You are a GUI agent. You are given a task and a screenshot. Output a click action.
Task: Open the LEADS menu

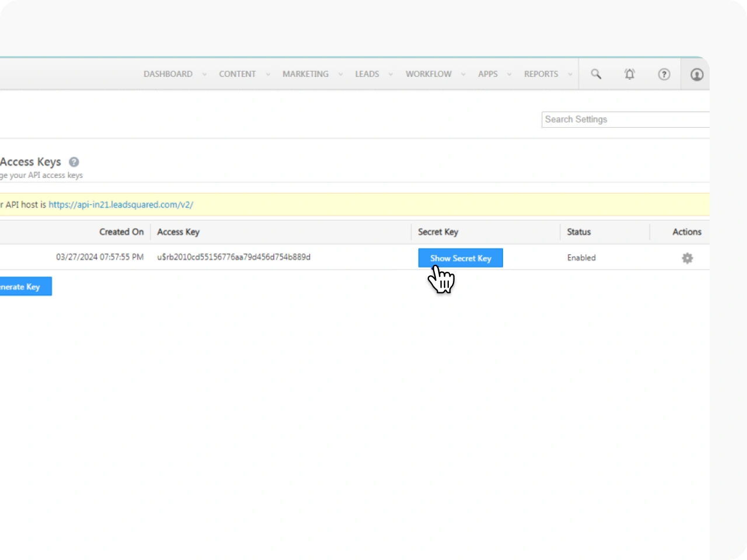[x=367, y=74]
